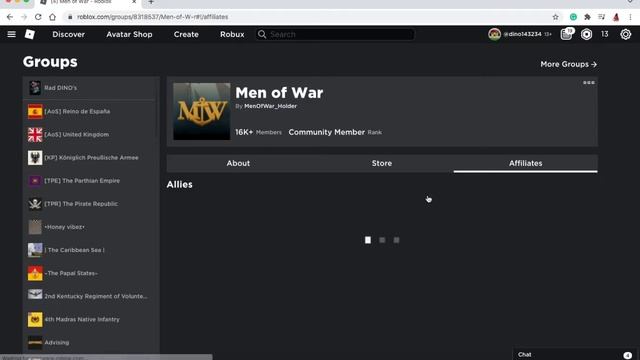Open the Avatar Shop
Image resolution: width=640 pixels, height=360 pixels.
click(129, 34)
